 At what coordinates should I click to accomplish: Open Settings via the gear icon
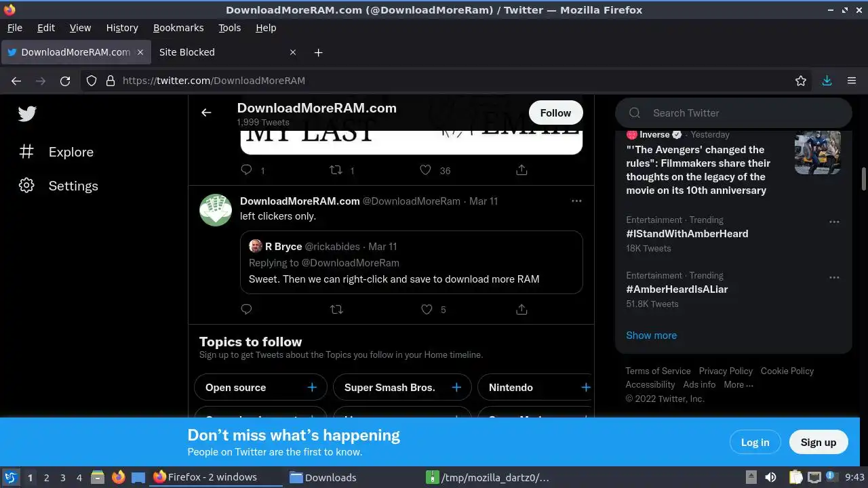26,186
